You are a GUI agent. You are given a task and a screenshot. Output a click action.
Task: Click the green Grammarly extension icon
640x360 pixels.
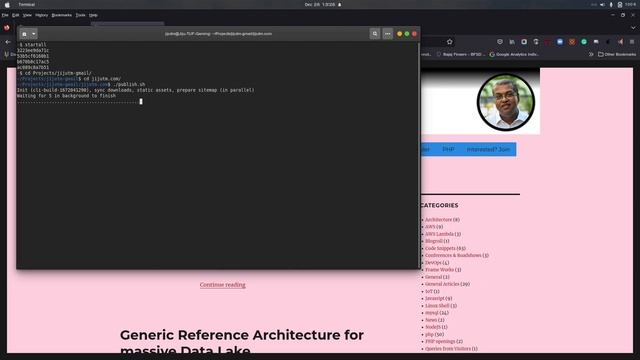click(584, 42)
